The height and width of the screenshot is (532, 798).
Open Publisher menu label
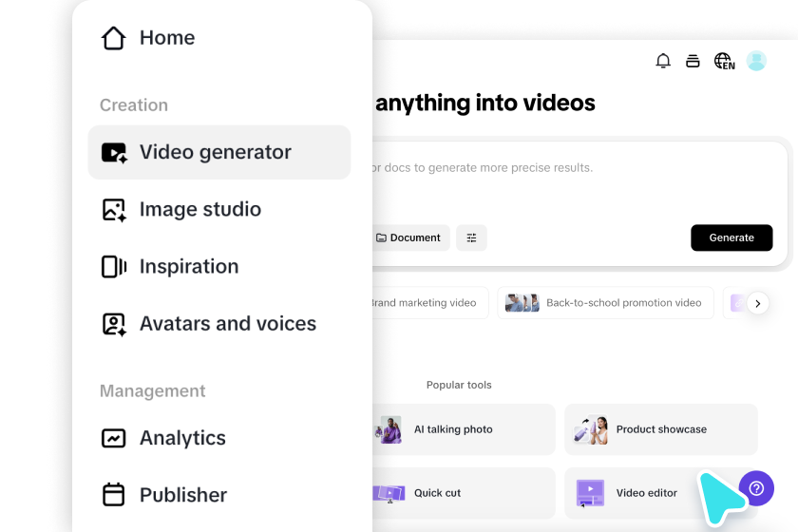click(183, 495)
